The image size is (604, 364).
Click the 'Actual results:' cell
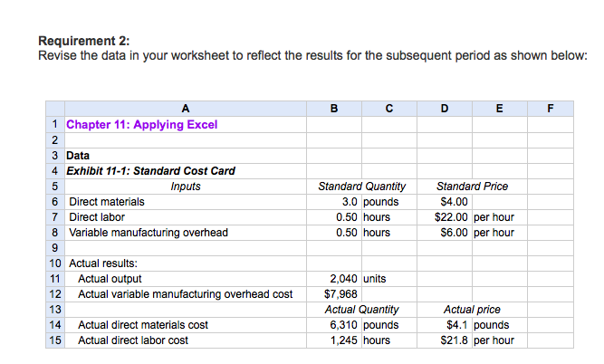click(x=186, y=263)
